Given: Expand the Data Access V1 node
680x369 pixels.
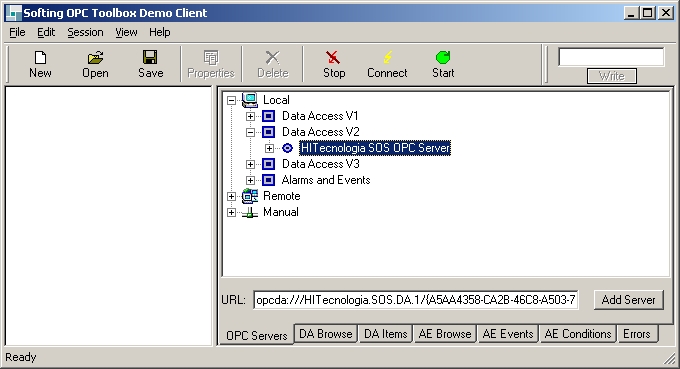Looking at the screenshot, I should (250, 116).
